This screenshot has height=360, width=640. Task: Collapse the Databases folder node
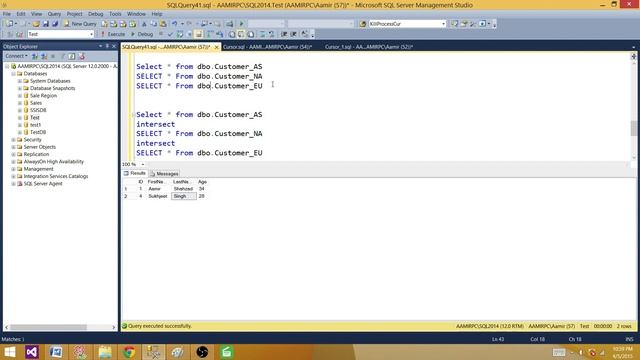click(x=13, y=73)
